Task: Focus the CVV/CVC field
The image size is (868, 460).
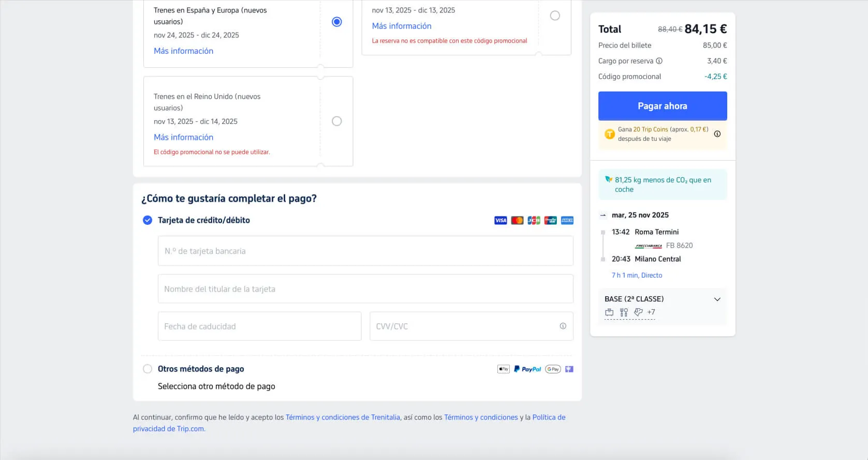Action: [472, 326]
